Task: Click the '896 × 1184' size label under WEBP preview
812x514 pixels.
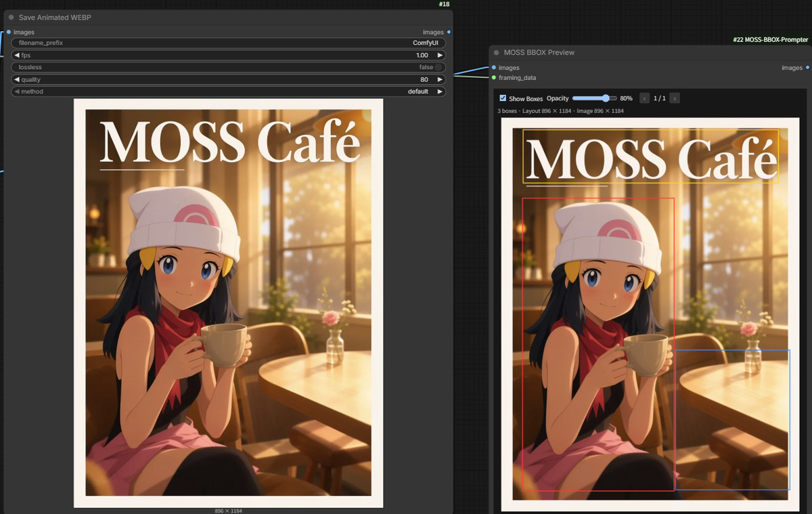Action: (x=229, y=511)
